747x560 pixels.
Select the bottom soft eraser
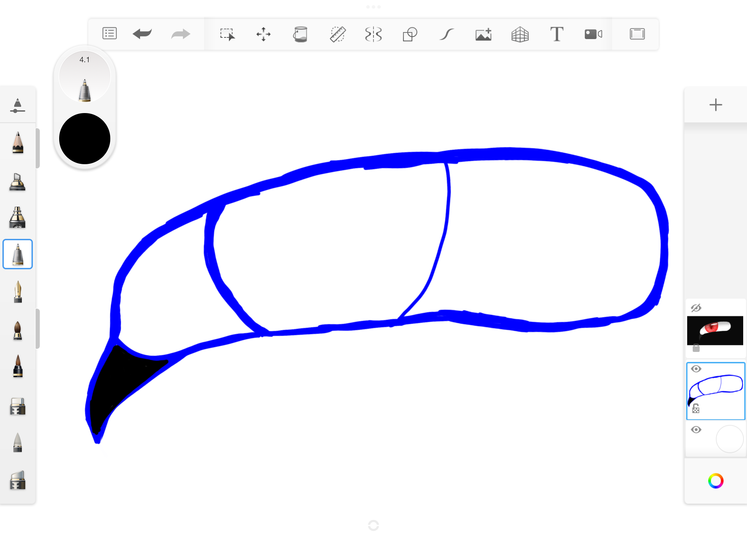pyautogui.click(x=18, y=480)
